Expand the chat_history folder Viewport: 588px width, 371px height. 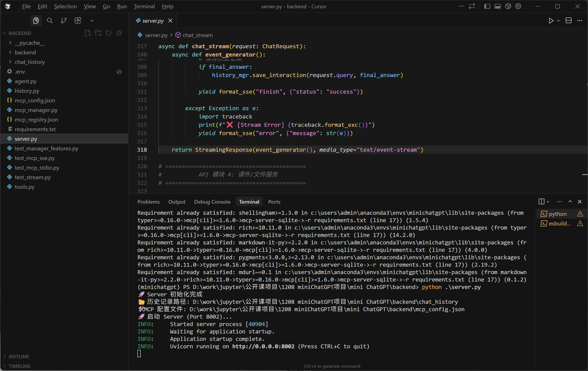point(65,62)
